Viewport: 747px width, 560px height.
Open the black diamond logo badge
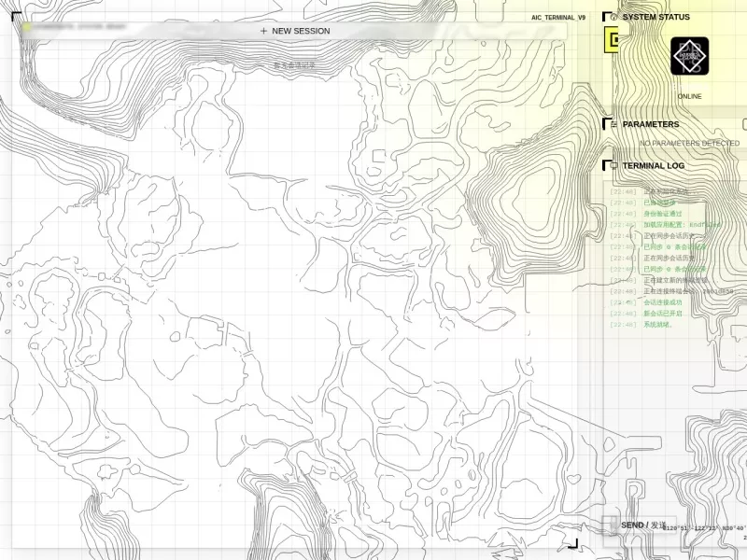point(689,56)
